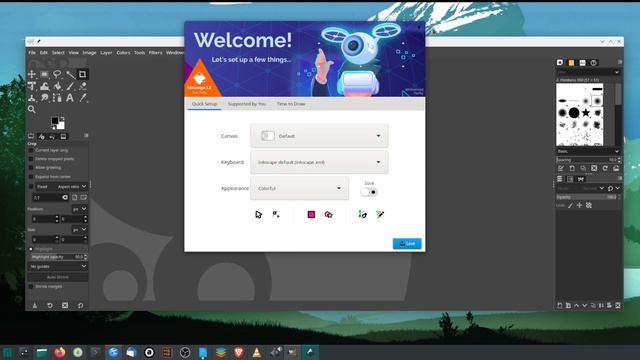640x360 pixels.
Task: Open the Canvas Default dropdown
Action: pos(319,136)
